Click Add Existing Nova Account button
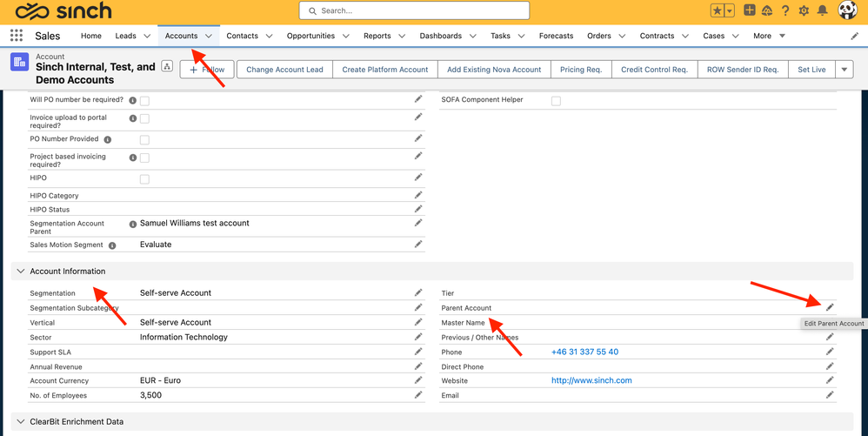The width and height of the screenshot is (868, 436). click(x=494, y=70)
